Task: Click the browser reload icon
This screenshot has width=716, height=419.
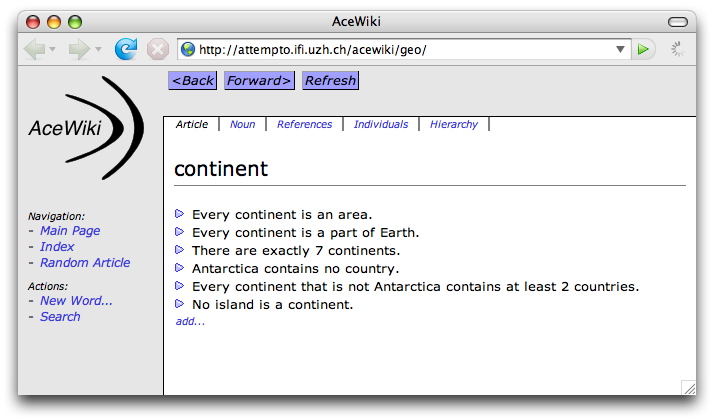Action: click(126, 49)
